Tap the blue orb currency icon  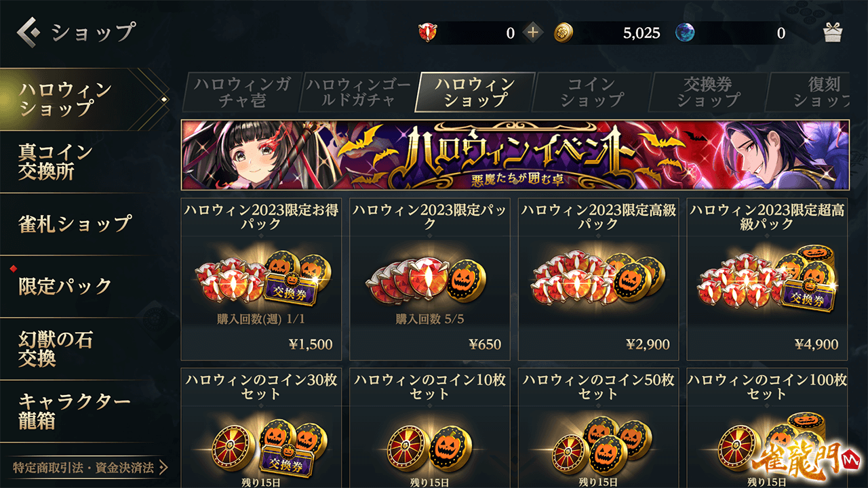[x=686, y=33]
